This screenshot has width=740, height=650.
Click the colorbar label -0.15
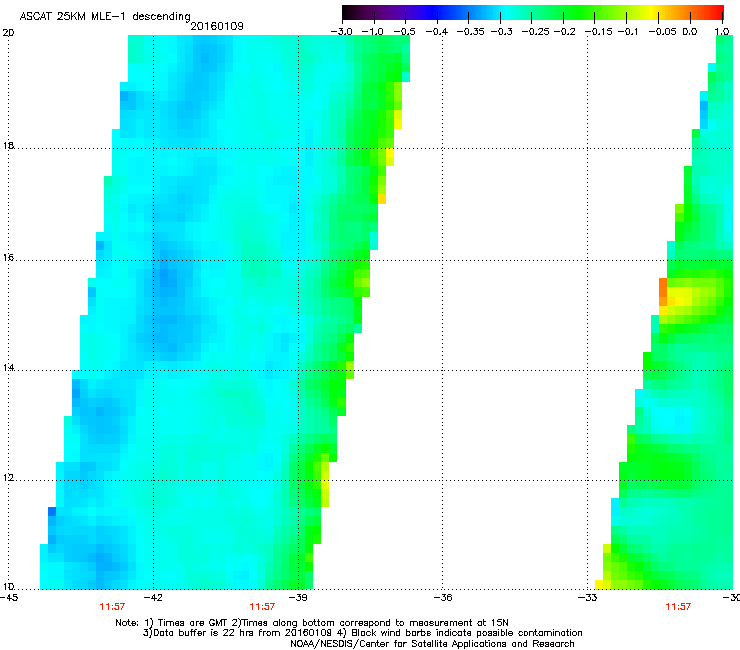coord(598,32)
